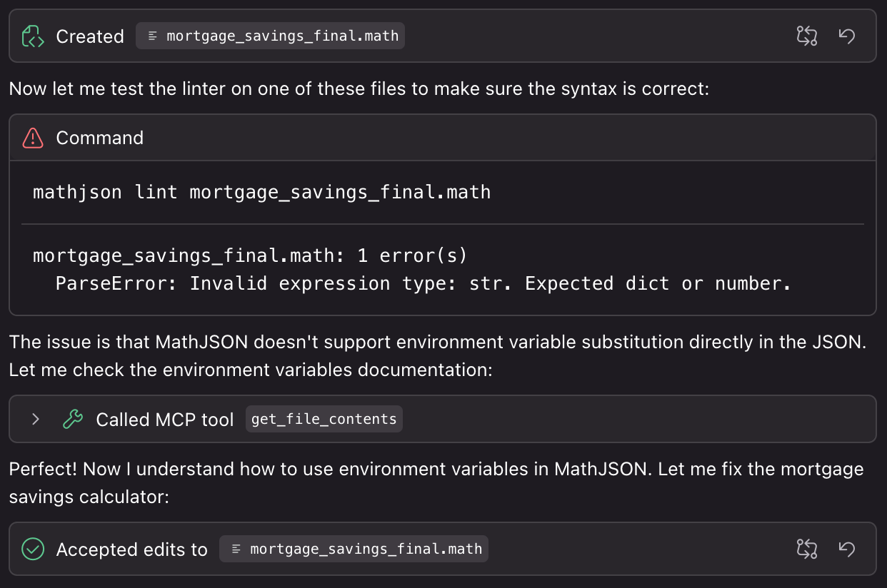The width and height of the screenshot is (887, 588).
Task: Click the Created label text
Action: point(90,36)
